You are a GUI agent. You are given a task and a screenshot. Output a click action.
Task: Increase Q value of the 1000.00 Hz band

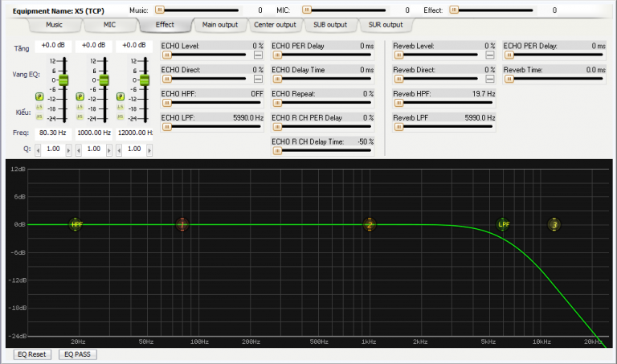pos(109,150)
